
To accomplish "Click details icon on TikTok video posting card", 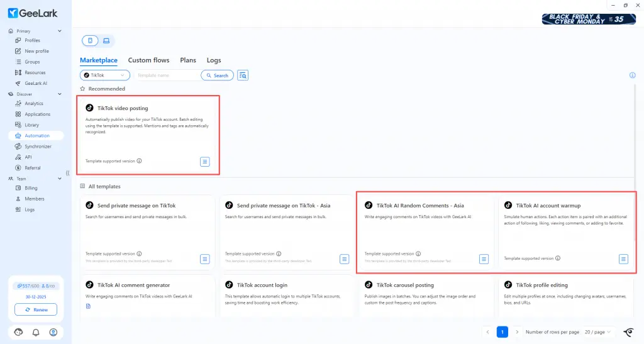I will point(204,162).
